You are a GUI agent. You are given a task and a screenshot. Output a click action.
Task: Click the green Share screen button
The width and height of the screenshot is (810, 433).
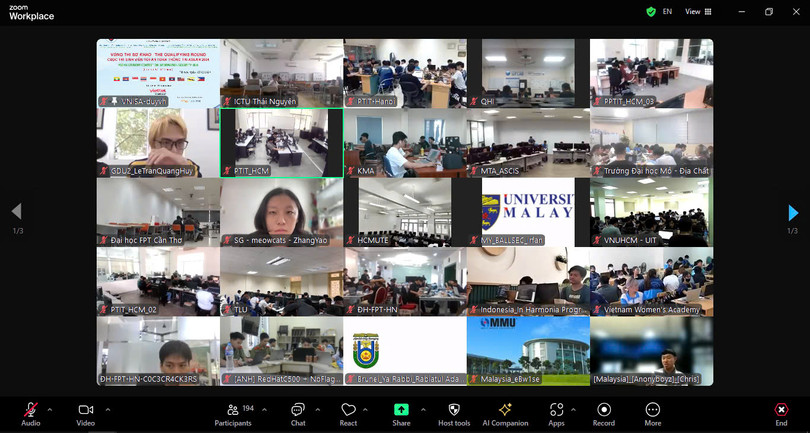(x=401, y=411)
